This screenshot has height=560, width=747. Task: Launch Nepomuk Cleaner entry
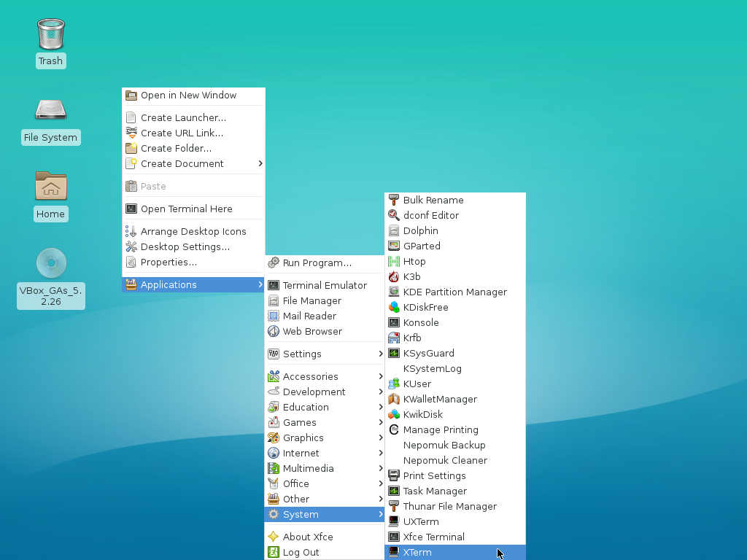tap(455, 461)
